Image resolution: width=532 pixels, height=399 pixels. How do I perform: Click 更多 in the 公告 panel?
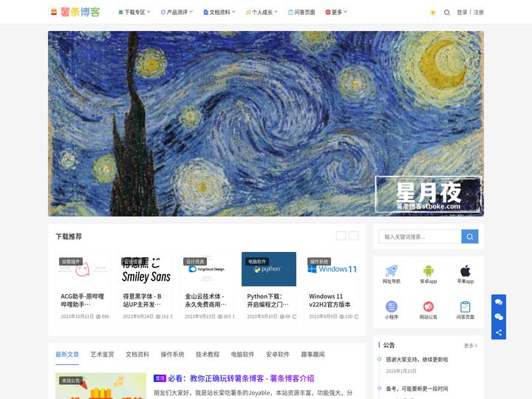[471, 345]
